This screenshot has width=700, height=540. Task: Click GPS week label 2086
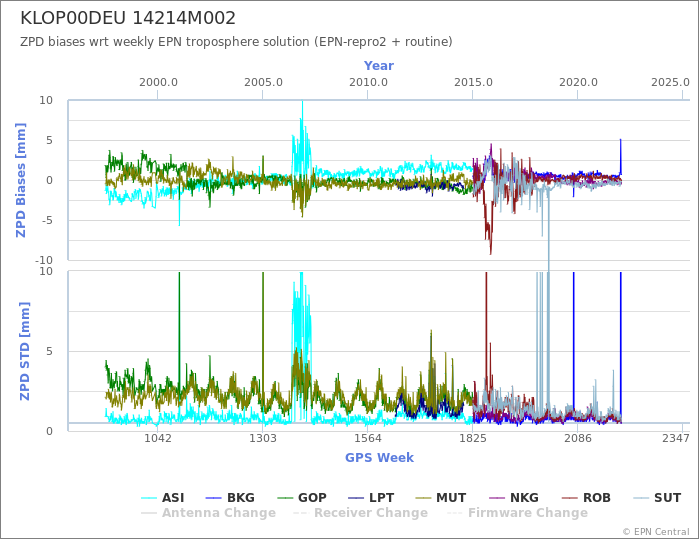(x=578, y=438)
